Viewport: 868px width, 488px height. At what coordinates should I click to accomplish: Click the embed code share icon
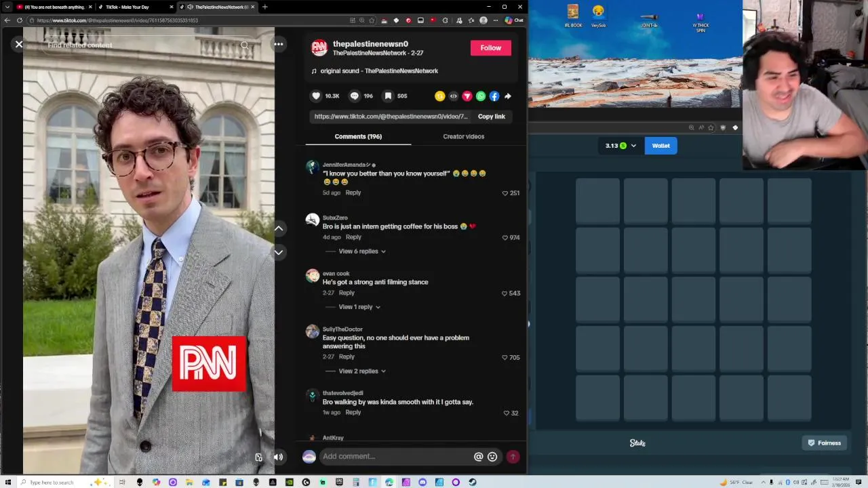click(x=454, y=96)
